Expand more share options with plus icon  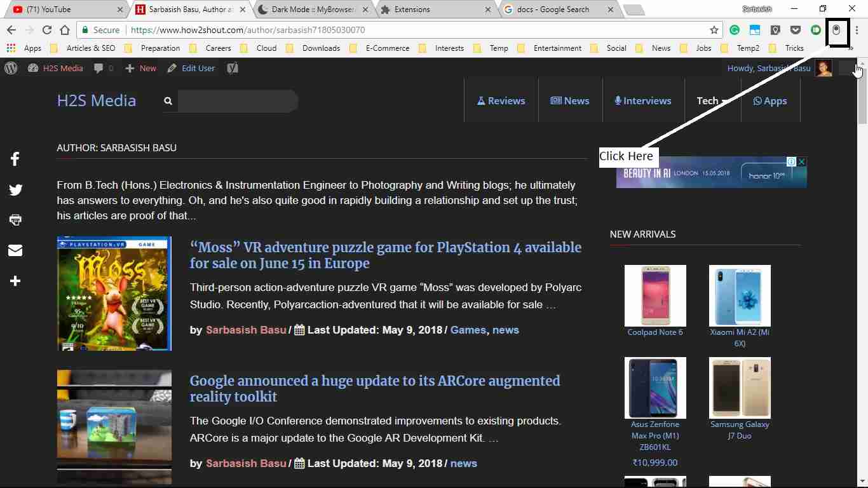15,281
